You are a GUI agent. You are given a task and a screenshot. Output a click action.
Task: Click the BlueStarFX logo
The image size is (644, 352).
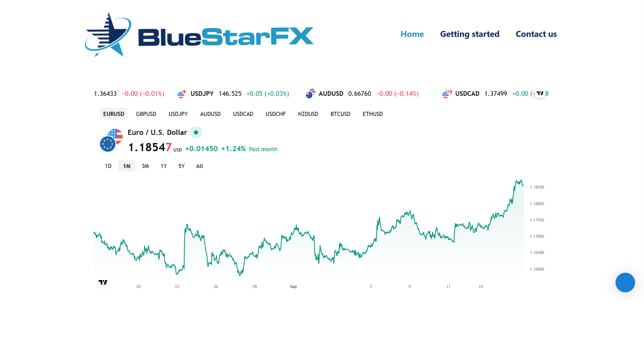tap(199, 34)
